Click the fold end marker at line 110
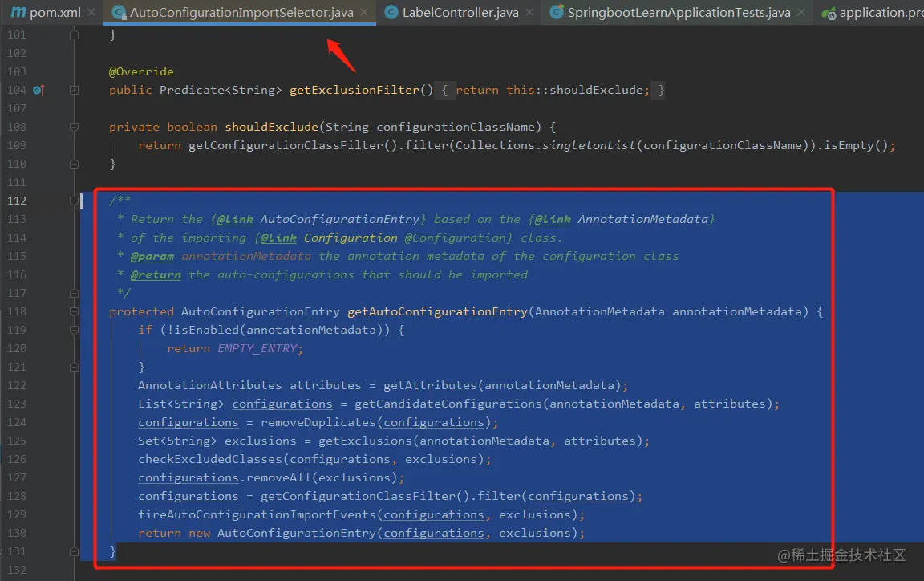 [x=75, y=164]
